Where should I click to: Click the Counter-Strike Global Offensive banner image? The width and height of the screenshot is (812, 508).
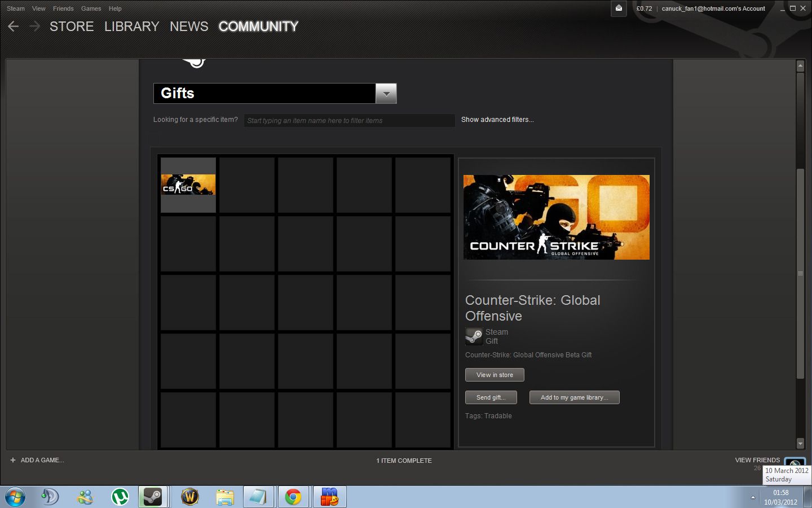pyautogui.click(x=557, y=217)
